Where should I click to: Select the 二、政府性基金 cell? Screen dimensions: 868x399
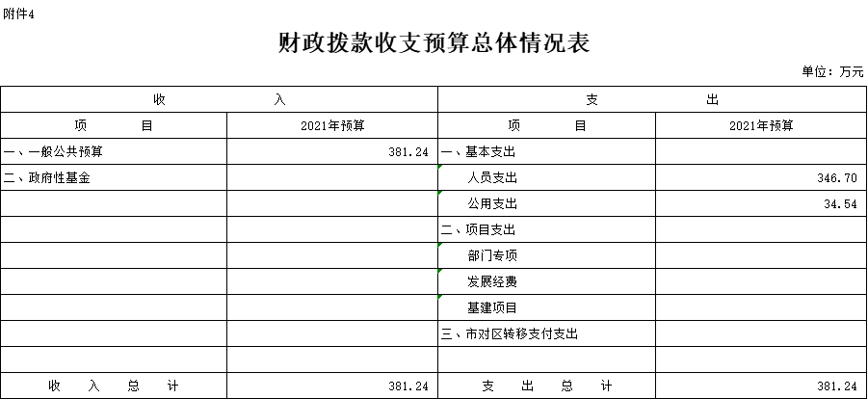114,178
